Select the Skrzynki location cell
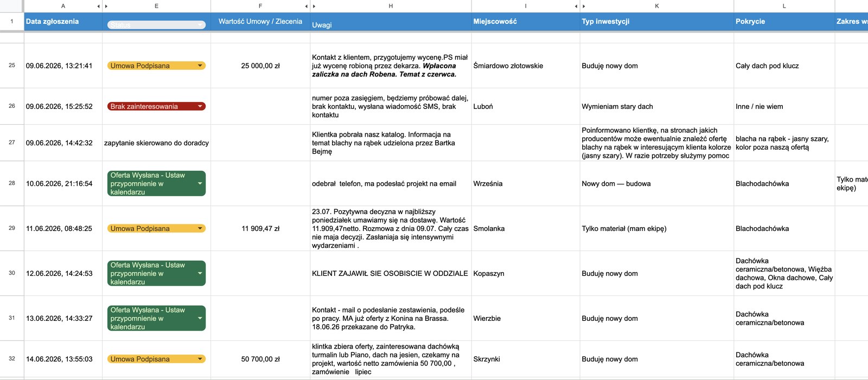This screenshot has width=868, height=380. click(526, 359)
